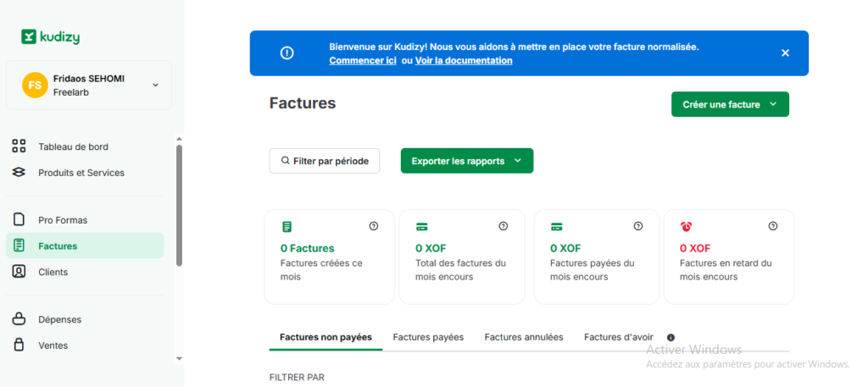Click info icon beside Factures d'avoir tab
Viewport: 868px width, 387px height.
pos(670,337)
